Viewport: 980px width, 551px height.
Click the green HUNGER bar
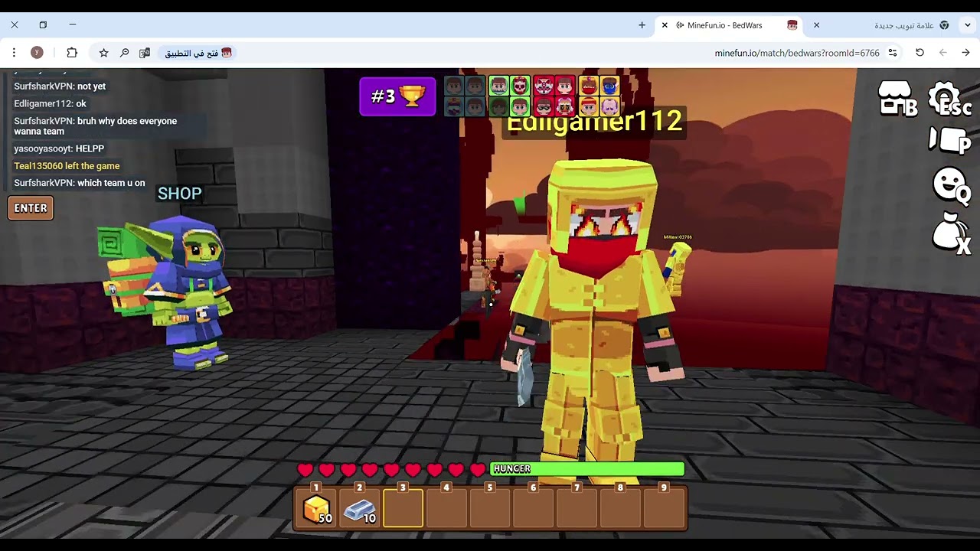[587, 469]
